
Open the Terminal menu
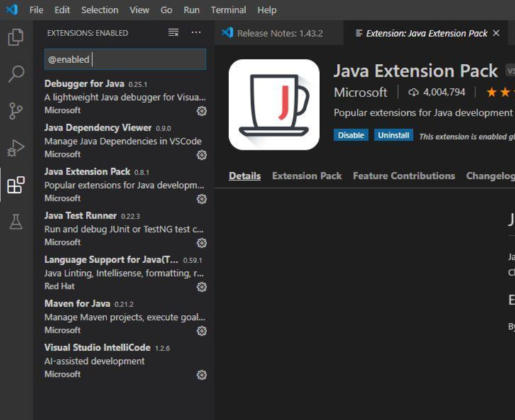click(228, 10)
